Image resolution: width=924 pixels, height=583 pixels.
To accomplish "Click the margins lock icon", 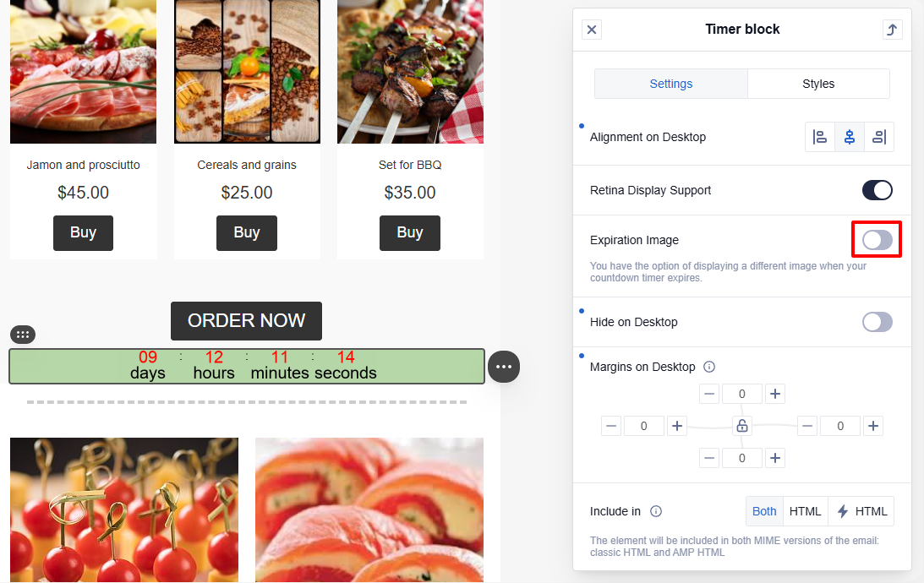I will 742,425.
